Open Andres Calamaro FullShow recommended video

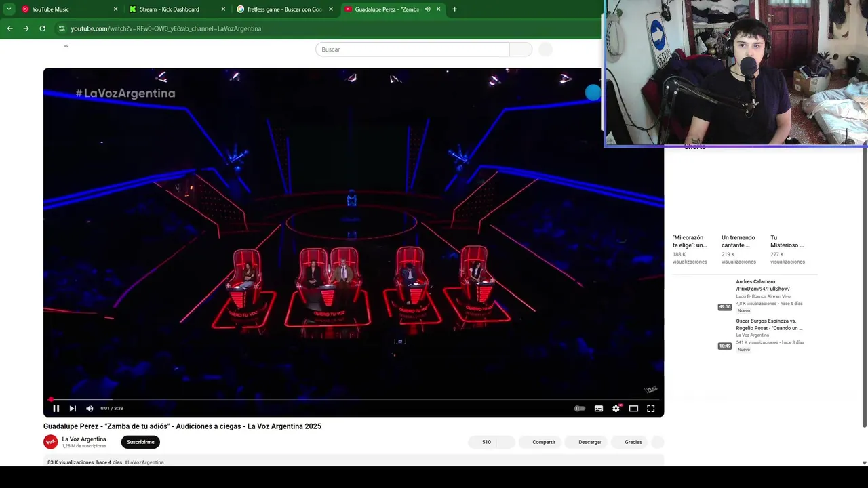click(763, 285)
